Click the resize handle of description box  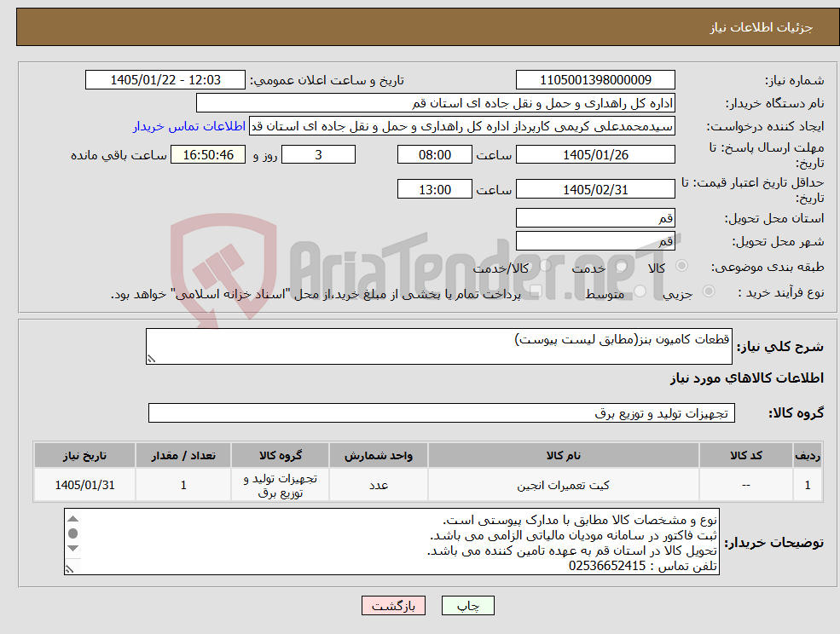151,360
